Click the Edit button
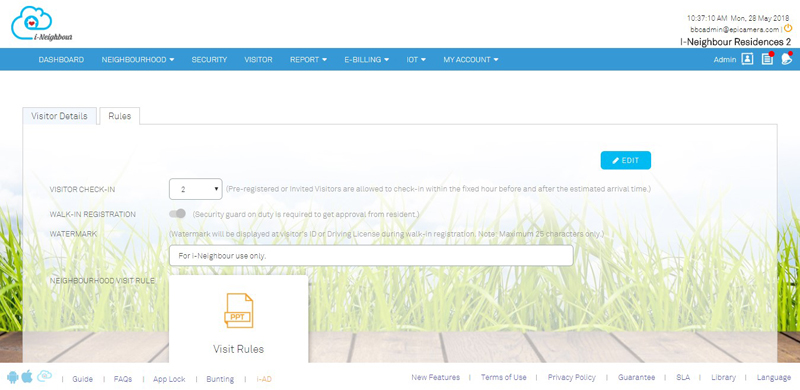The image size is (800, 390). pos(626,160)
